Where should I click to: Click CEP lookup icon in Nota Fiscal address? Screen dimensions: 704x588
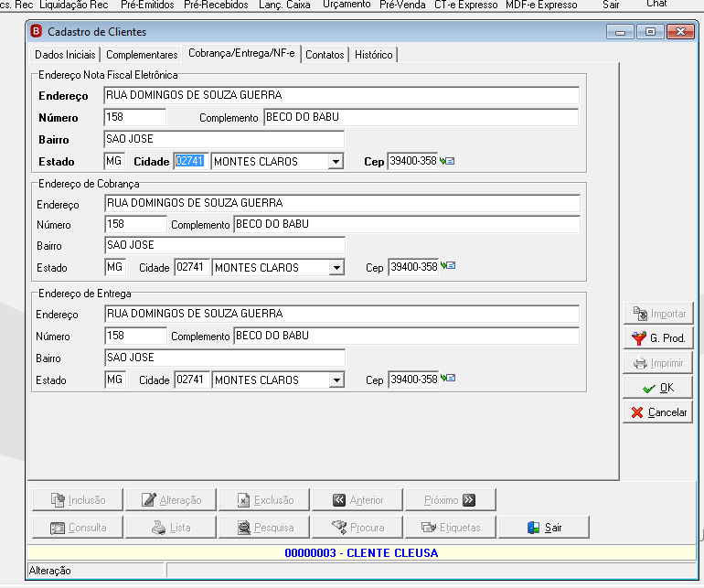(447, 161)
